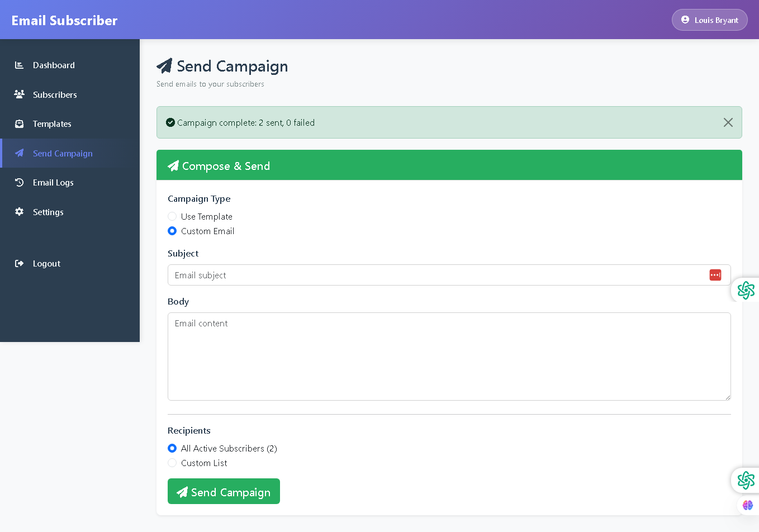The image size is (759, 532).
Task: Select the Custom Email radio option
Action: point(172,231)
